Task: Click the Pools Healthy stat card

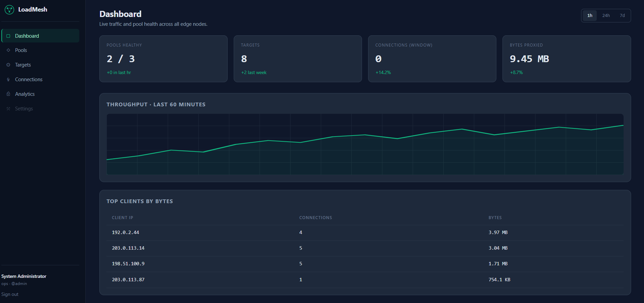Action: 163,59
